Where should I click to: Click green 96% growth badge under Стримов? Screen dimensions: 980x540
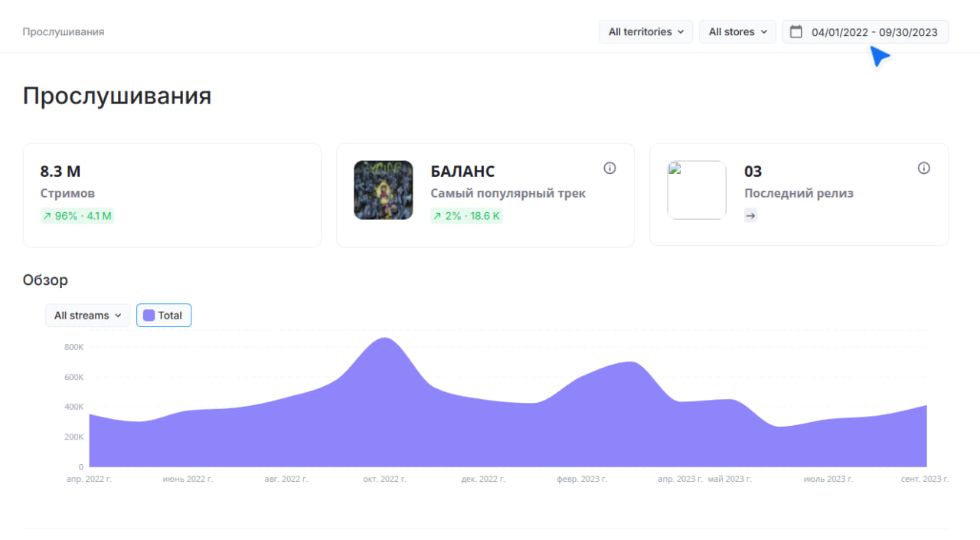77,216
